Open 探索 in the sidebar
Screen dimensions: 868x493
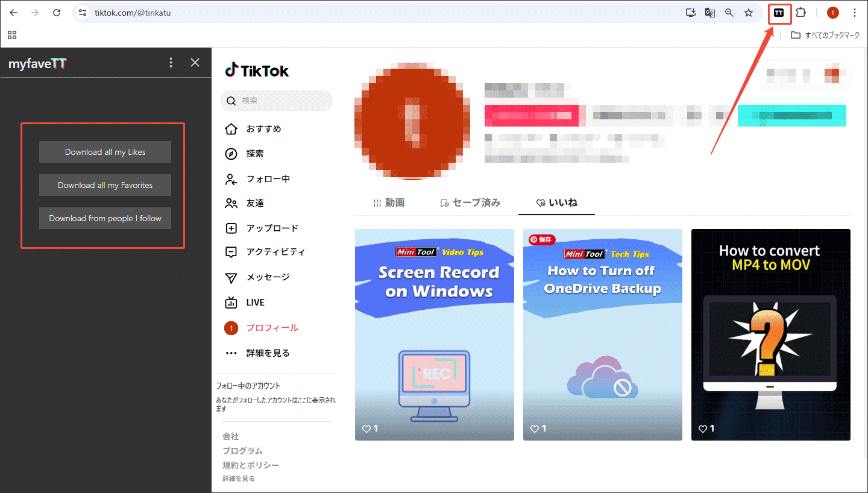[244, 154]
